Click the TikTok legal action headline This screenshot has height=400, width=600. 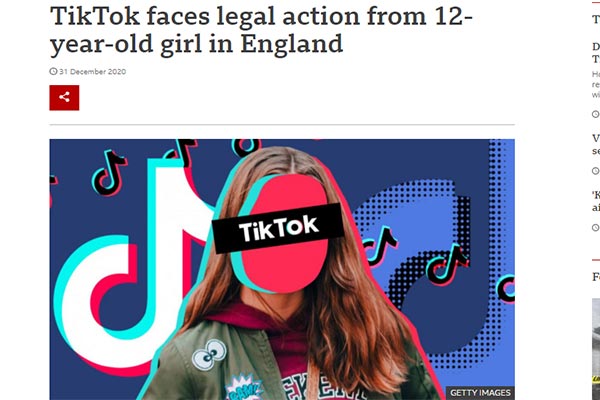(261, 30)
